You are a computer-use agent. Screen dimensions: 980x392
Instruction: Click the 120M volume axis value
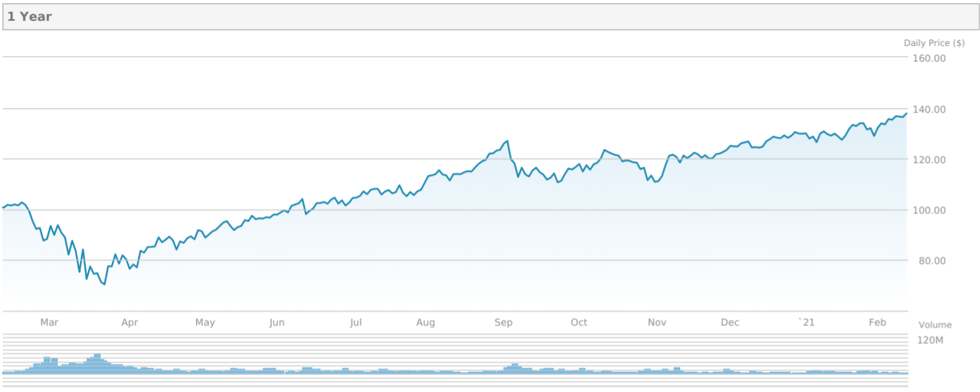coord(930,340)
